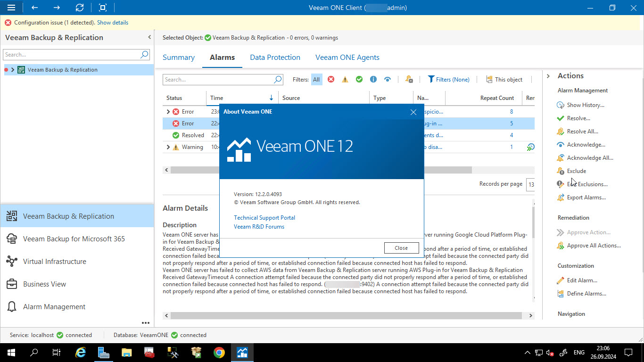Open Internet Explorer from taskbar
The image size is (644, 362).
coord(81,352)
